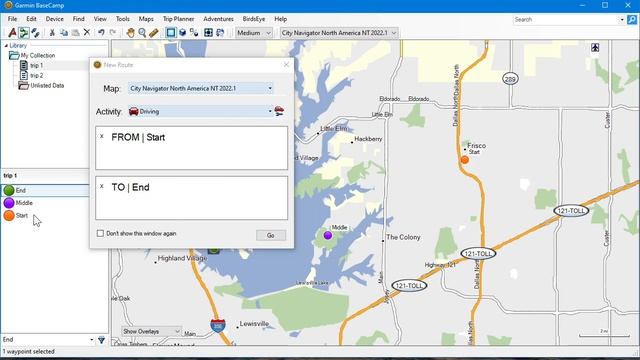Click the airplane icon on the map
This screenshot has height=360, width=640.
(595, 47)
